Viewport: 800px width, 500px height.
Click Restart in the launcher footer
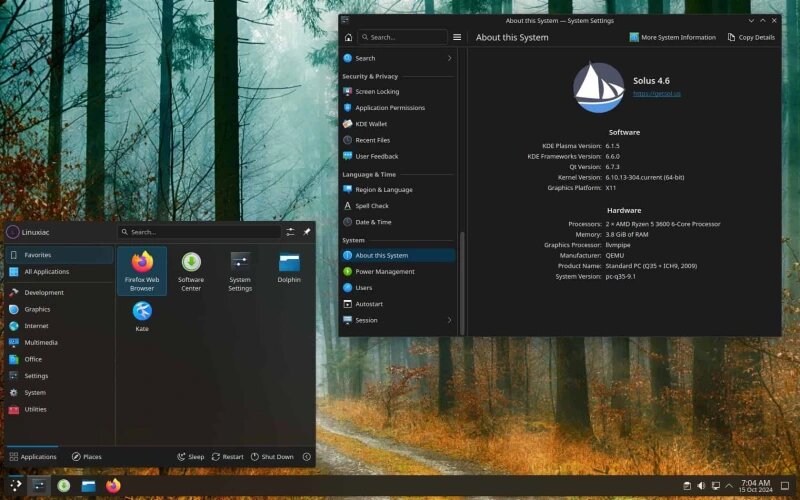pyautogui.click(x=228, y=457)
